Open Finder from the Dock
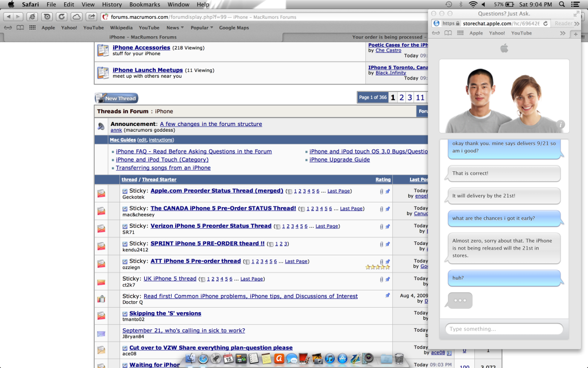 [x=191, y=359]
